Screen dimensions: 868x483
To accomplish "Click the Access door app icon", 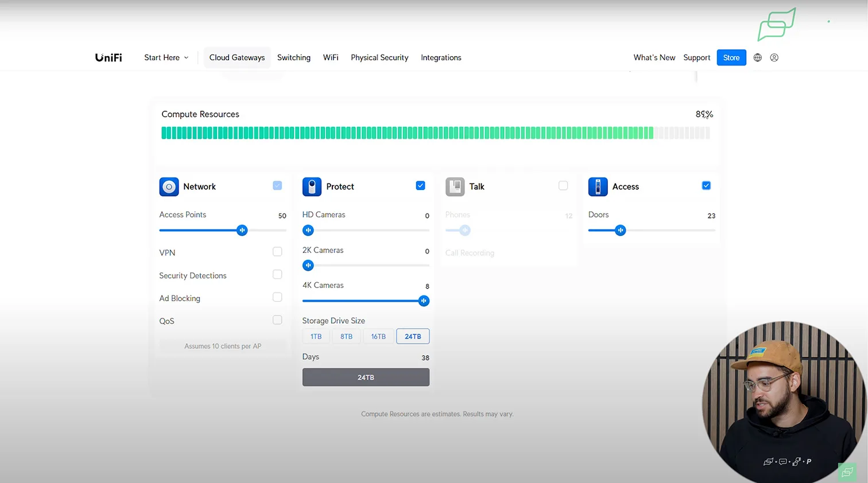I will (598, 186).
